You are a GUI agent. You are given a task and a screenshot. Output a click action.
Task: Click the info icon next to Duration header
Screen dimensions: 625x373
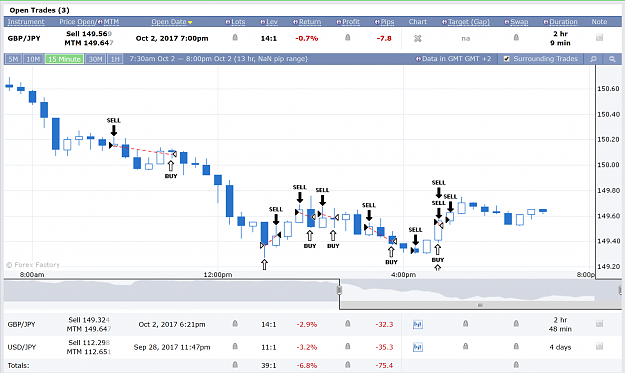546,22
